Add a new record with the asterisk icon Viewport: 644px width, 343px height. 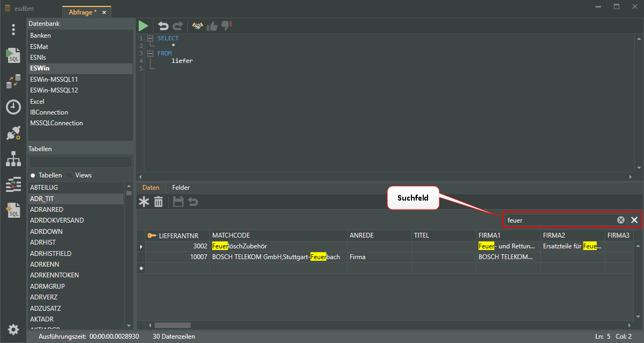144,202
